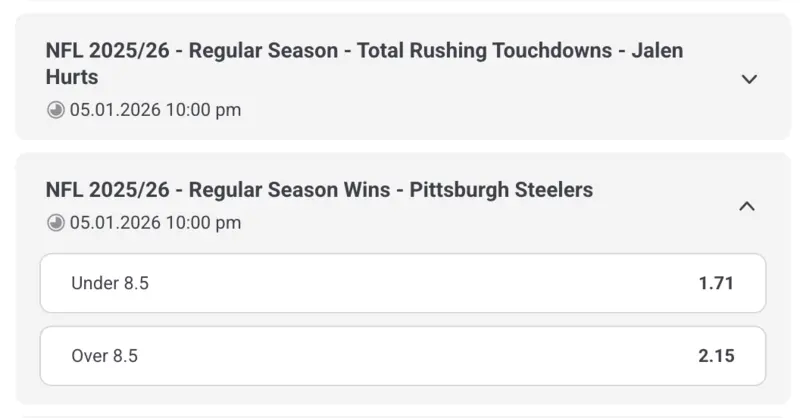This screenshot has height=418, width=800.
Task: Click the Steelers market date 05.01.2026 10:00 pm
Action: click(x=155, y=222)
